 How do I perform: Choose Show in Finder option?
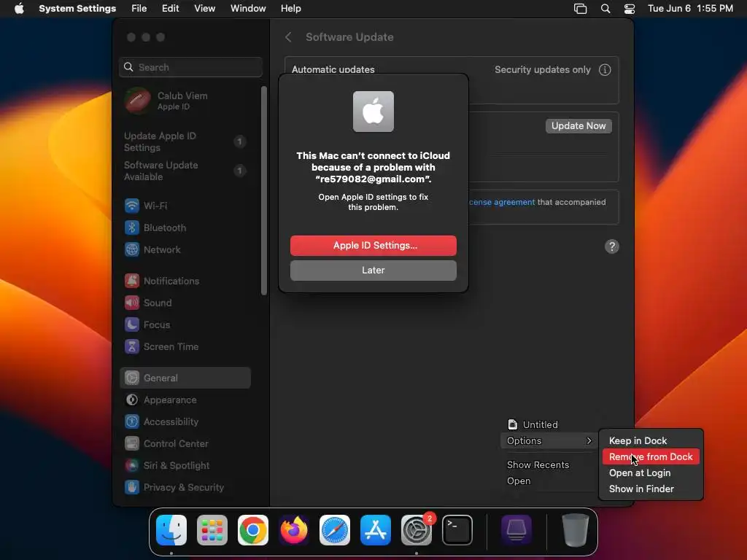[x=651, y=489]
